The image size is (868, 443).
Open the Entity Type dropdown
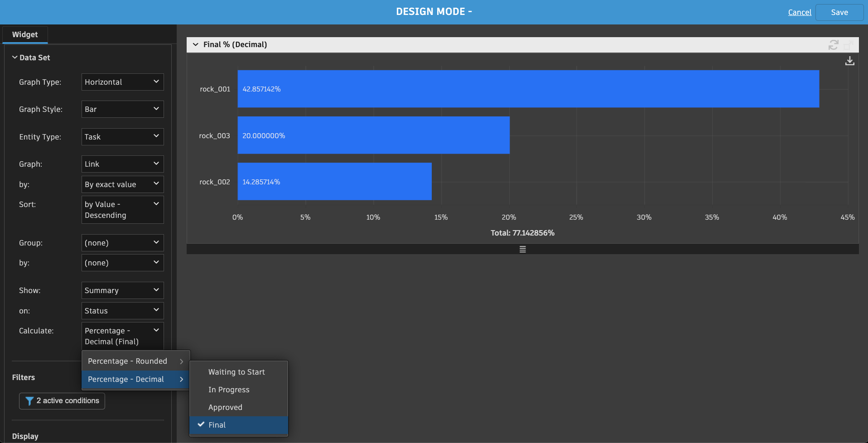122,136
